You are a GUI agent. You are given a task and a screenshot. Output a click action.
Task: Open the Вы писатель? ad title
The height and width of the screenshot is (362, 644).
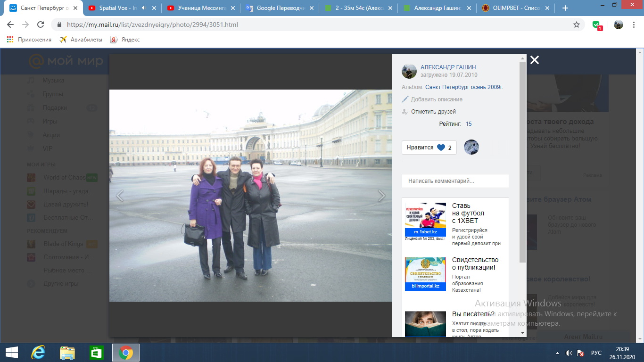473,314
